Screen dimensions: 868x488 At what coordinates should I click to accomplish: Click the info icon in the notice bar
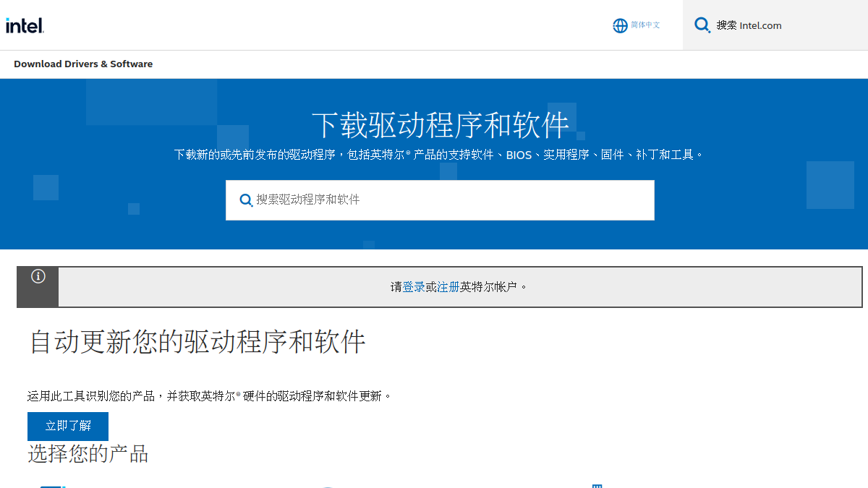point(38,276)
